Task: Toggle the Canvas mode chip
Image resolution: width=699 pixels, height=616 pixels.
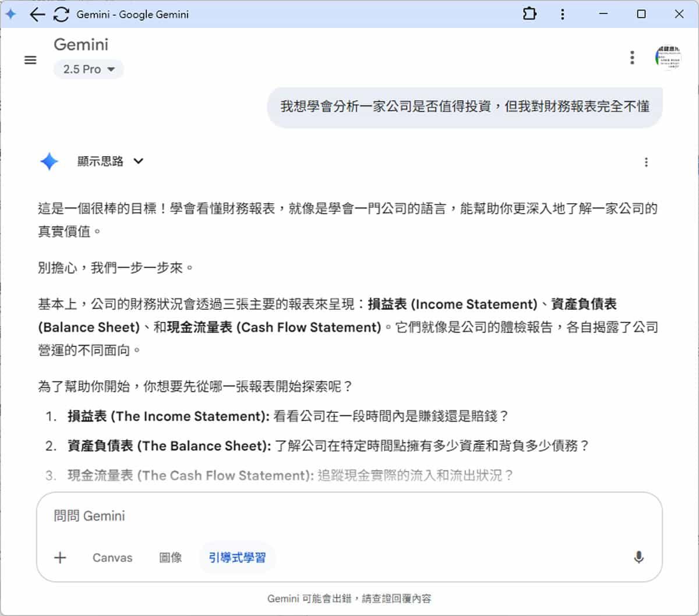Action: [112, 558]
